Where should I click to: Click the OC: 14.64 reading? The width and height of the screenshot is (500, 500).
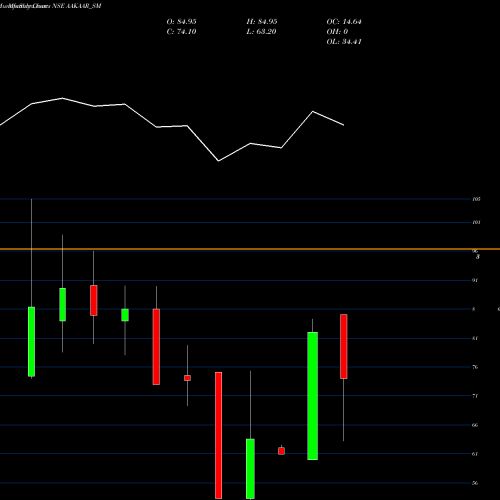click(x=344, y=22)
